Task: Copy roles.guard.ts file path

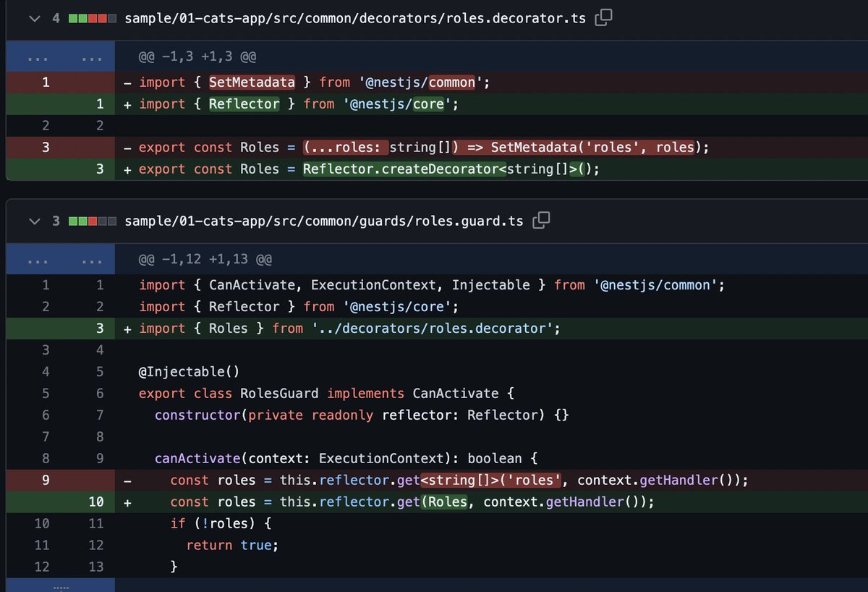Action: (542, 221)
